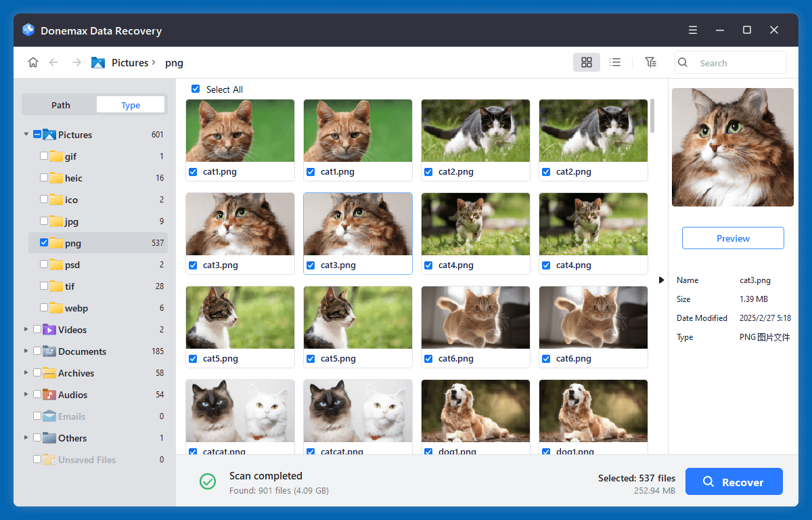Check the jpg folder checkbox
812x520 pixels.
pos(44,221)
